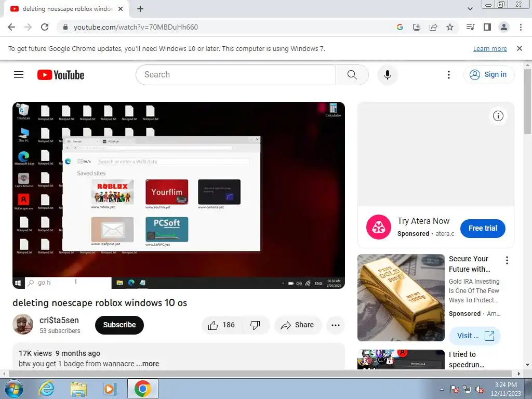Share the video
The height and width of the screenshot is (399, 532).
pos(298,325)
